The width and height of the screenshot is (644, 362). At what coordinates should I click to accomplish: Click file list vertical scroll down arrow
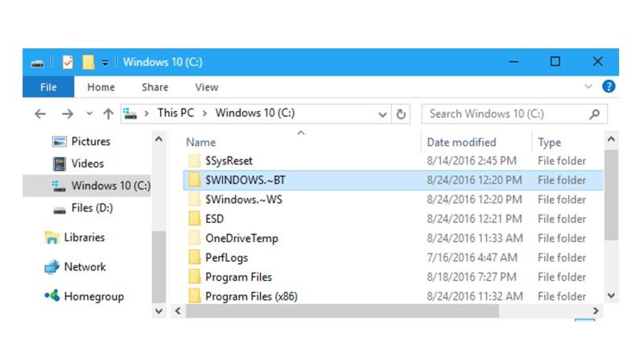click(611, 295)
